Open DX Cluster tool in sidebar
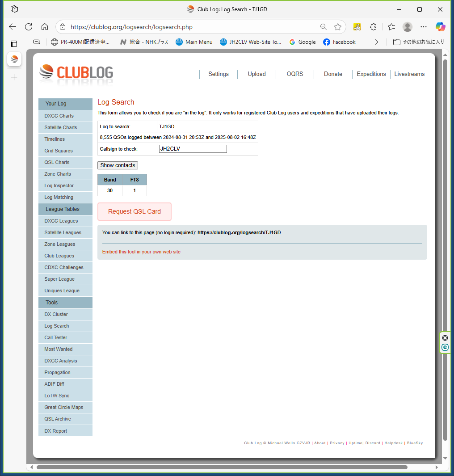 65,314
